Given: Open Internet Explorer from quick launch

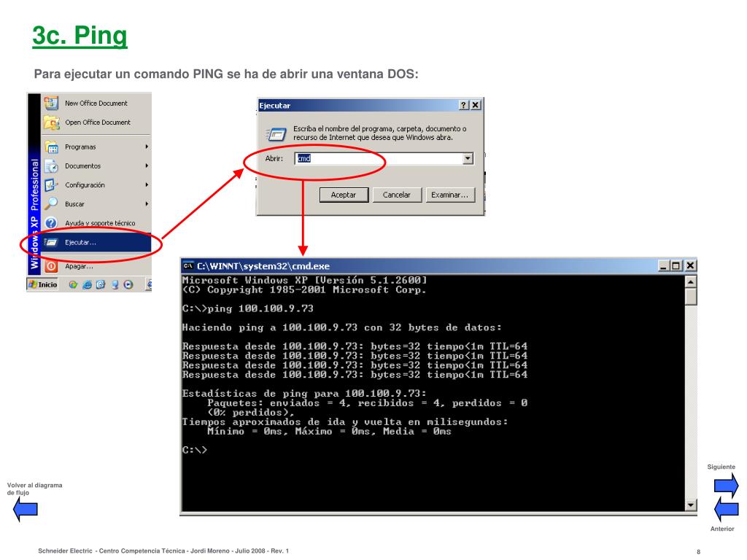Looking at the screenshot, I should 88,285.
